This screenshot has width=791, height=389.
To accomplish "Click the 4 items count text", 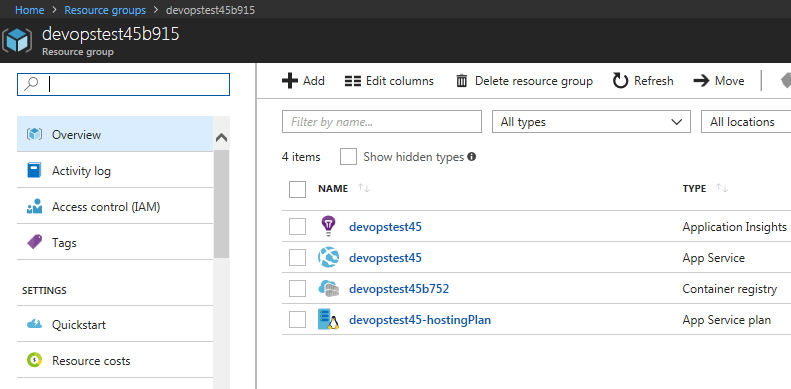I will click(x=301, y=157).
